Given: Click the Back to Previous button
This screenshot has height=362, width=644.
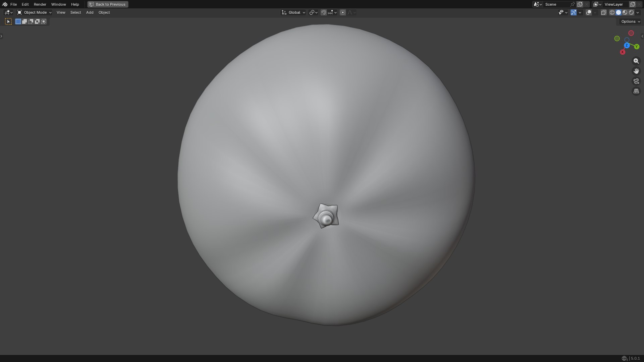Looking at the screenshot, I should [x=108, y=4].
